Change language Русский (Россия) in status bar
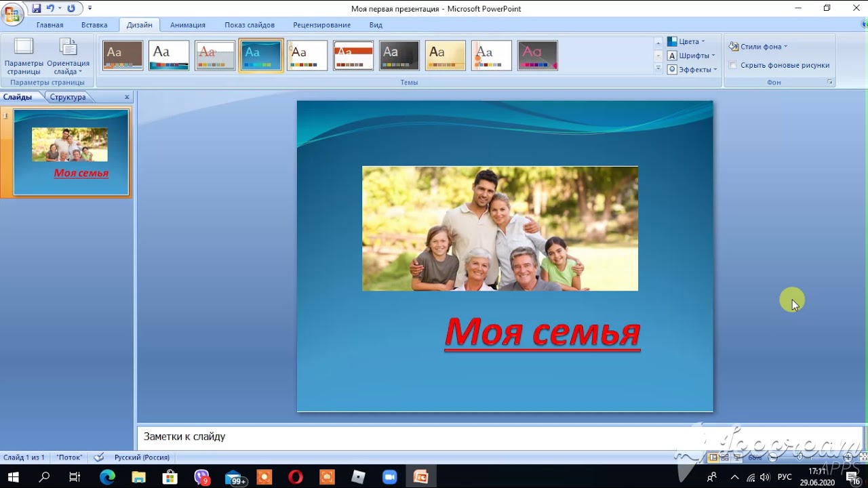868x488 pixels. 142,457
